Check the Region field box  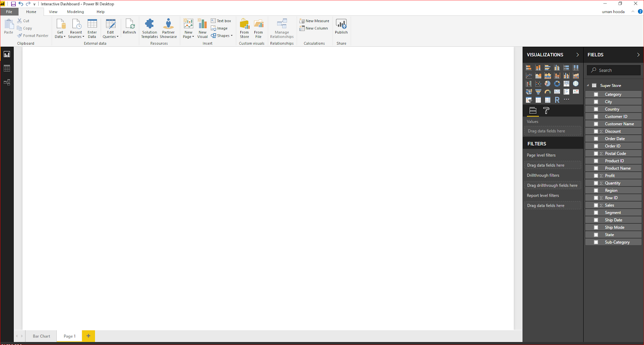(x=596, y=191)
